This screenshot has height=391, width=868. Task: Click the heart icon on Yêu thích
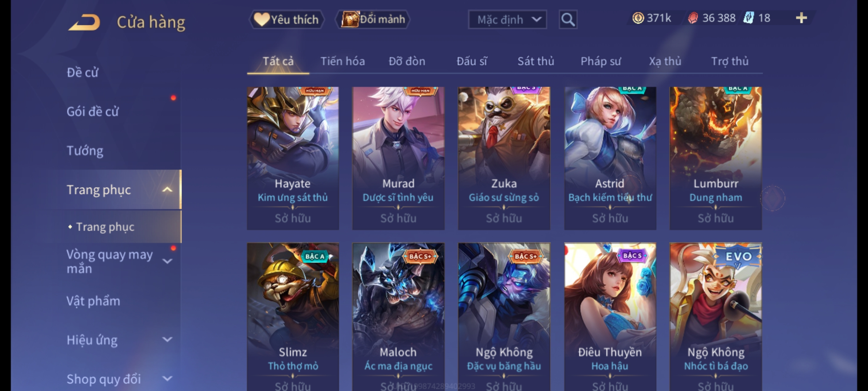(x=261, y=19)
